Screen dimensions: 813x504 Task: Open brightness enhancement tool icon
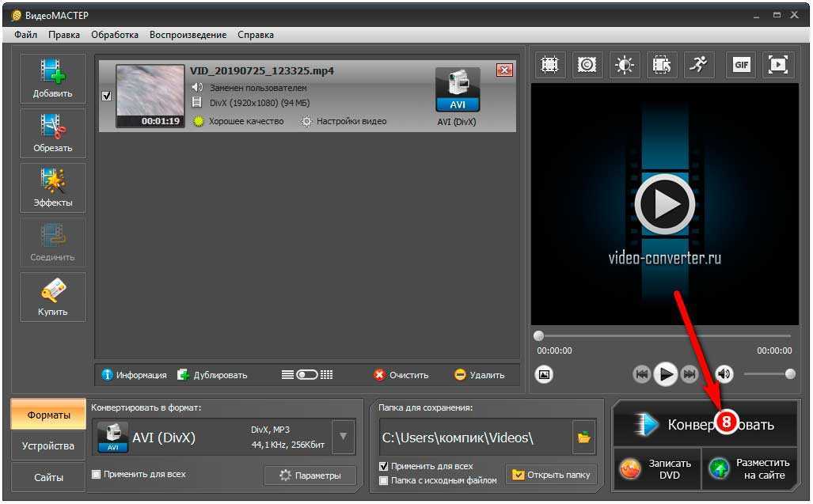point(625,65)
